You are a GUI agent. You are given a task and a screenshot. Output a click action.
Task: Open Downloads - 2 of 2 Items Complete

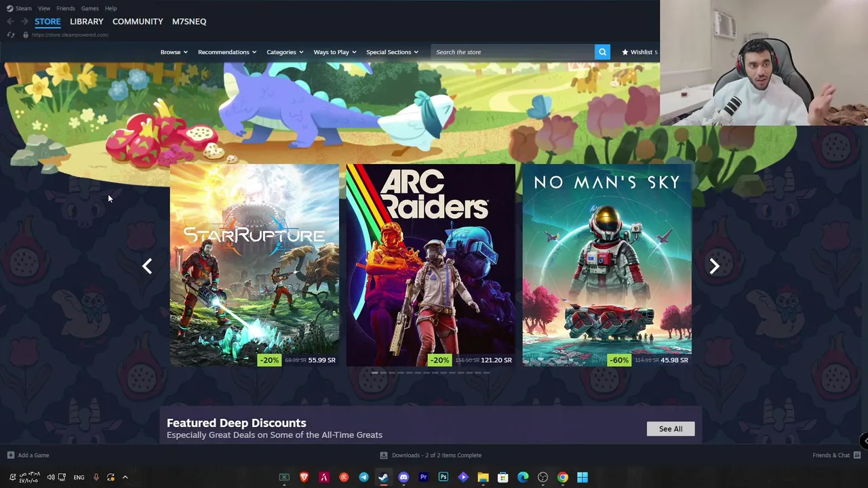tap(437, 455)
